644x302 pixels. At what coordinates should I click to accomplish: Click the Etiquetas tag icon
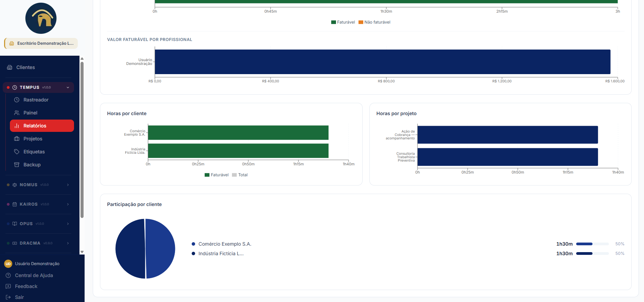[x=17, y=152]
